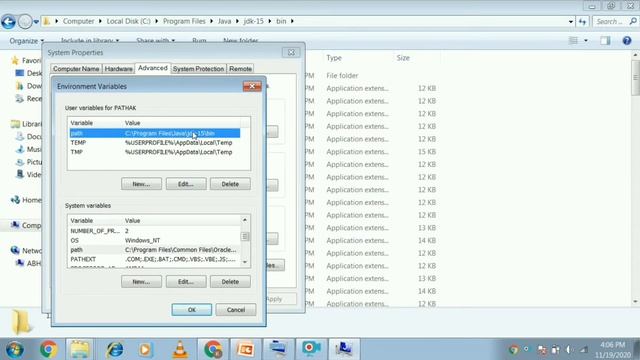This screenshot has width=640, height=360.
Task: Launch Internet Explorer from taskbar
Action: 115,349
